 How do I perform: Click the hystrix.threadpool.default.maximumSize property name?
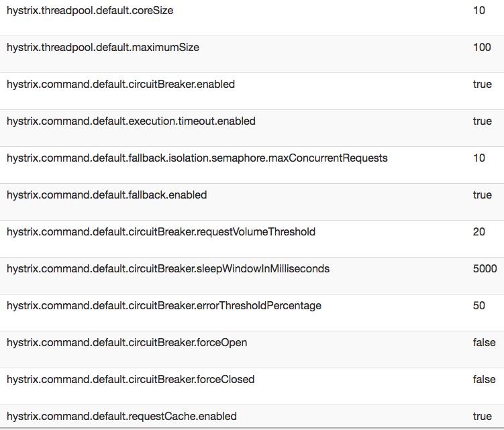coord(103,48)
